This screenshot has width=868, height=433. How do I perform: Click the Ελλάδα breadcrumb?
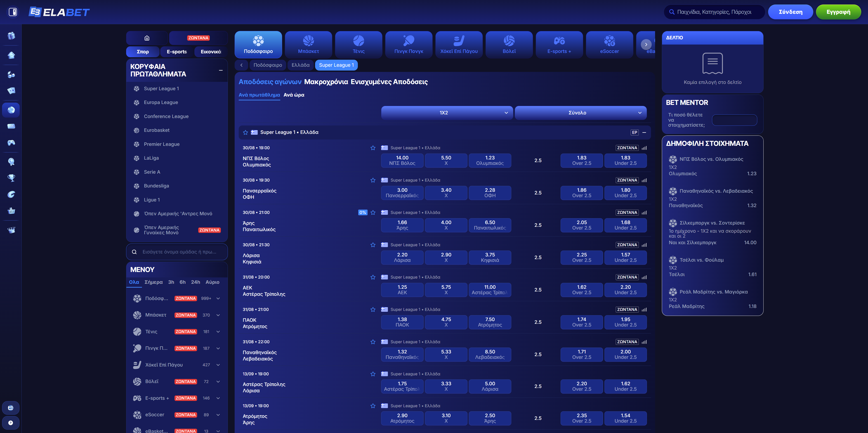click(300, 65)
